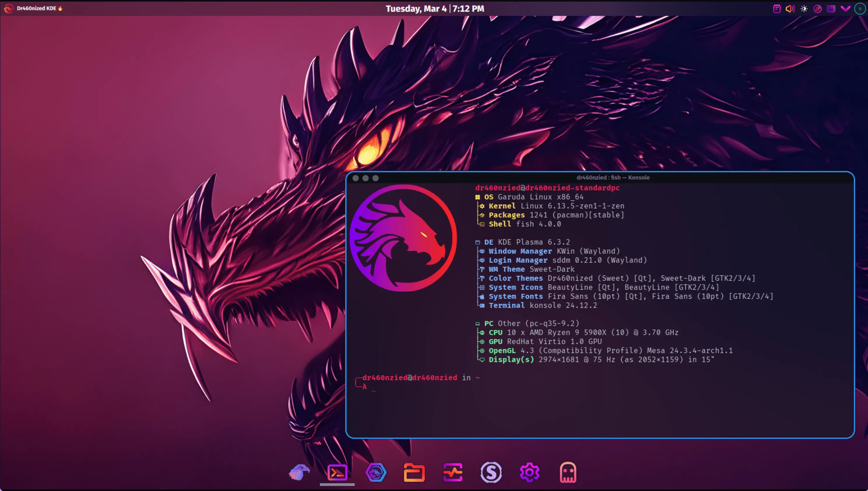Click the 'DE KDE Plasma 6.3.2' line
This screenshot has height=491, width=868.
click(522, 242)
